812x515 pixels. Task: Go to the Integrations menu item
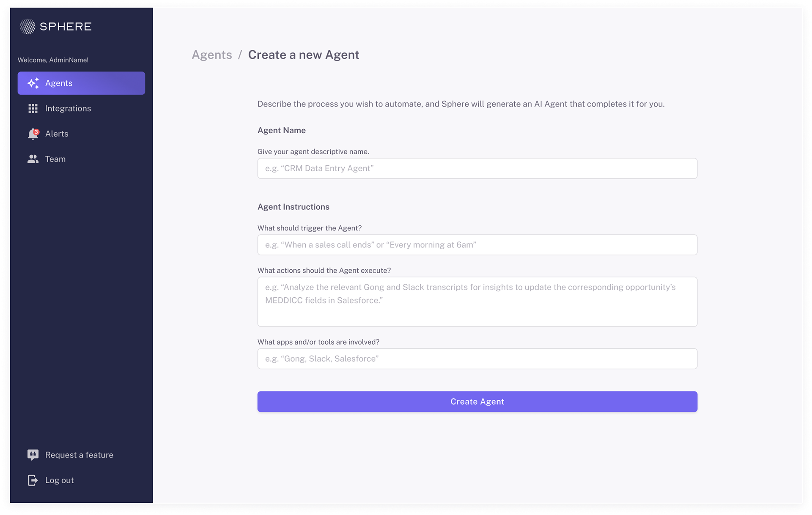pos(68,109)
